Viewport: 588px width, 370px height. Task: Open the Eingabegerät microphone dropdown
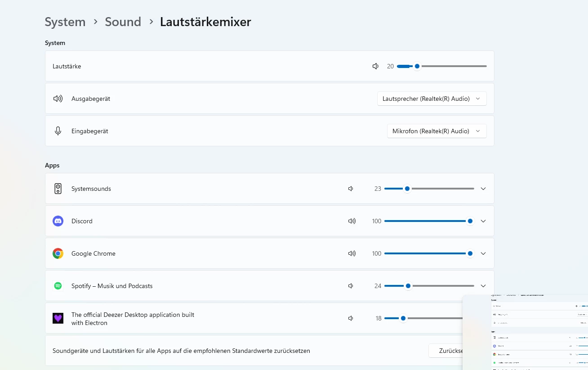pos(437,131)
